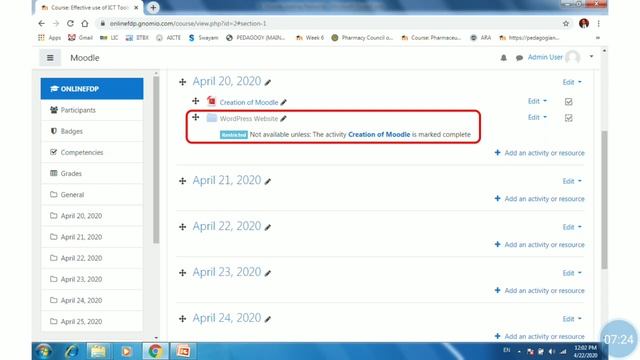Click the WordPress Website folder icon
Image resolution: width=640 pixels, height=360 pixels.
[211, 118]
